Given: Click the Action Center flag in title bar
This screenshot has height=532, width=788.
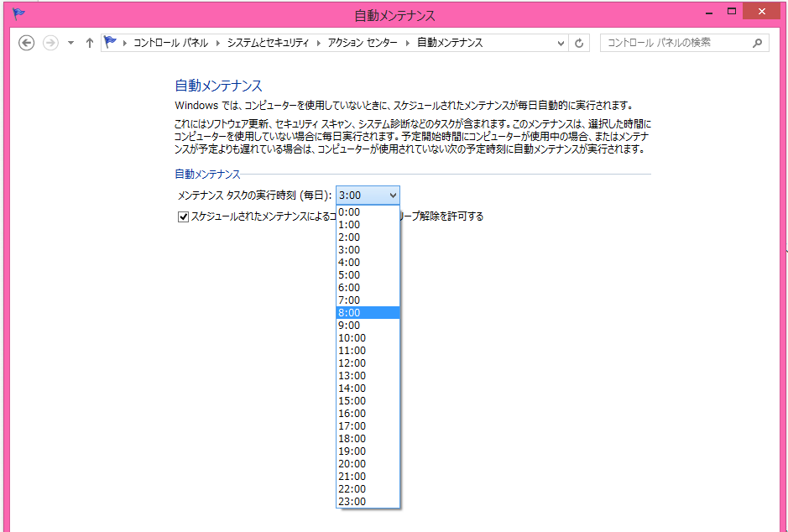Looking at the screenshot, I should tap(18, 13).
